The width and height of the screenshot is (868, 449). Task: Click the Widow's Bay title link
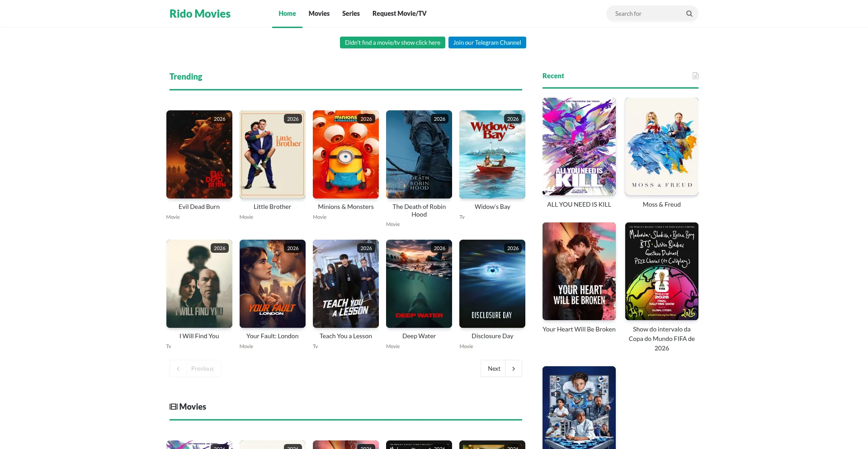click(x=492, y=207)
